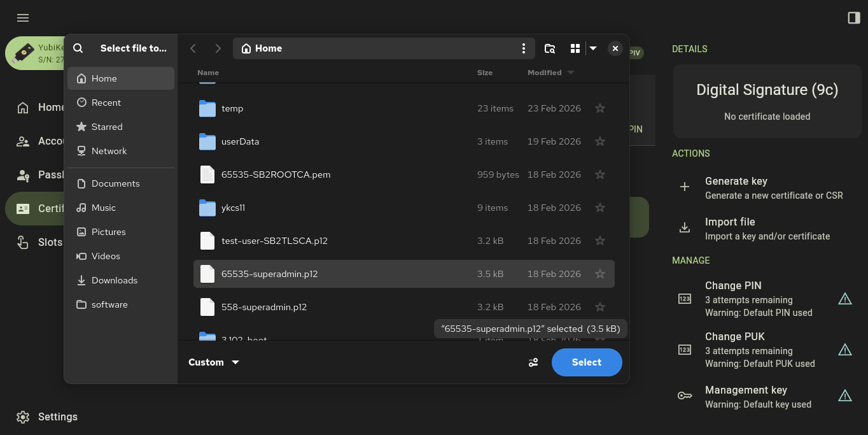868x435 pixels.
Task: Open the Custom file type dropdown
Action: (214, 362)
